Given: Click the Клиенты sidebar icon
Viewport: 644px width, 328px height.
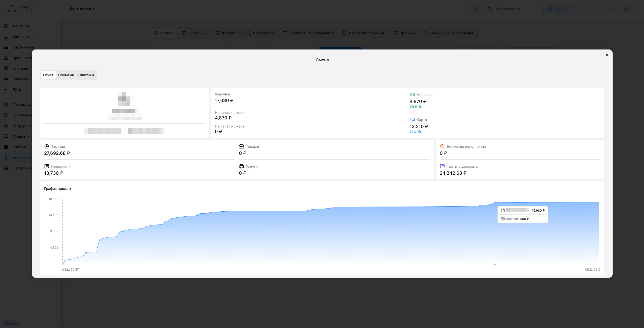Looking at the screenshot, I should point(6,79).
